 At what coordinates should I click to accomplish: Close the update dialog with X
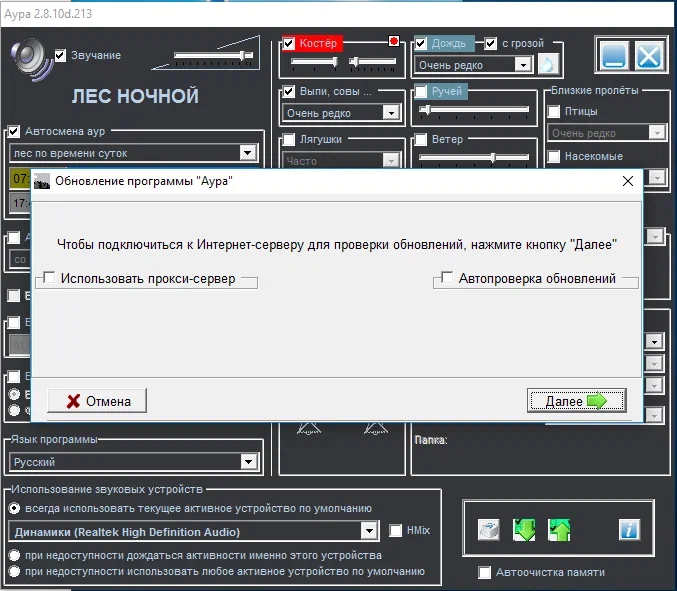tap(628, 181)
